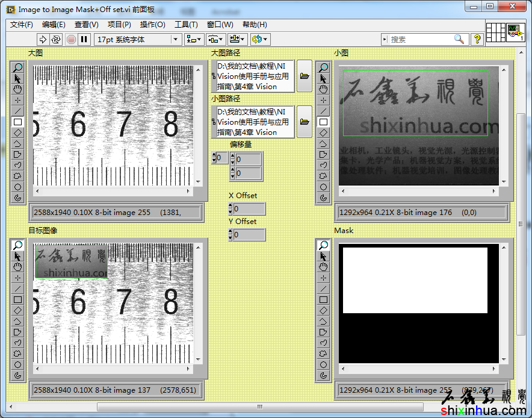Click the context help question mark button

pos(477,39)
